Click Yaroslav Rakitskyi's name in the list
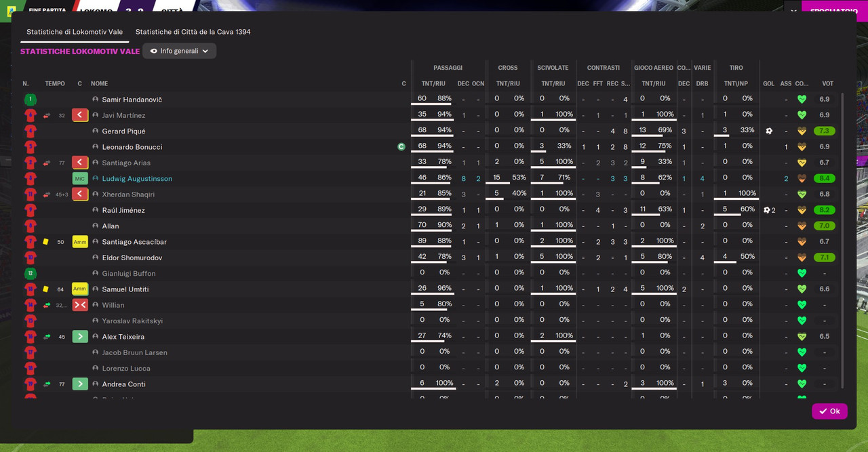Viewport: 868px width, 452px height. pos(132,321)
